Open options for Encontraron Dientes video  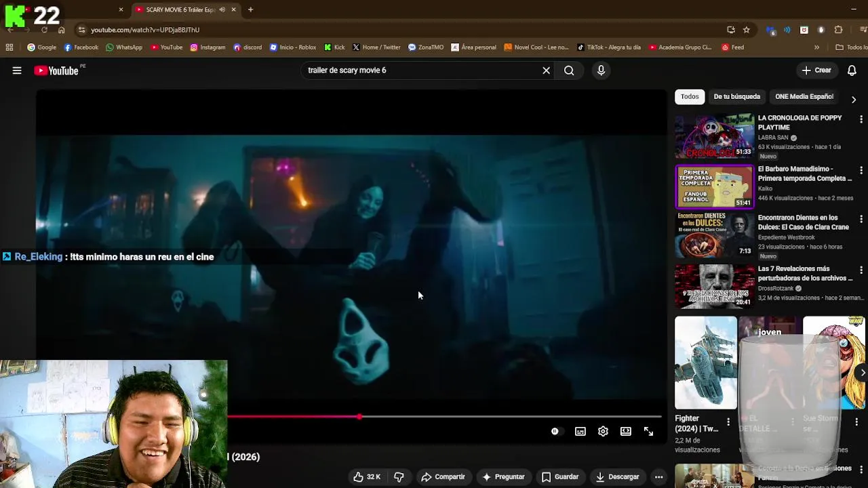click(x=861, y=219)
